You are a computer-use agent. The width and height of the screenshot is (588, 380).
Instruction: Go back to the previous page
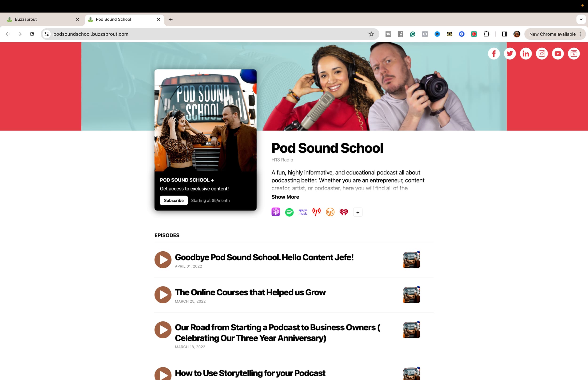click(x=8, y=34)
